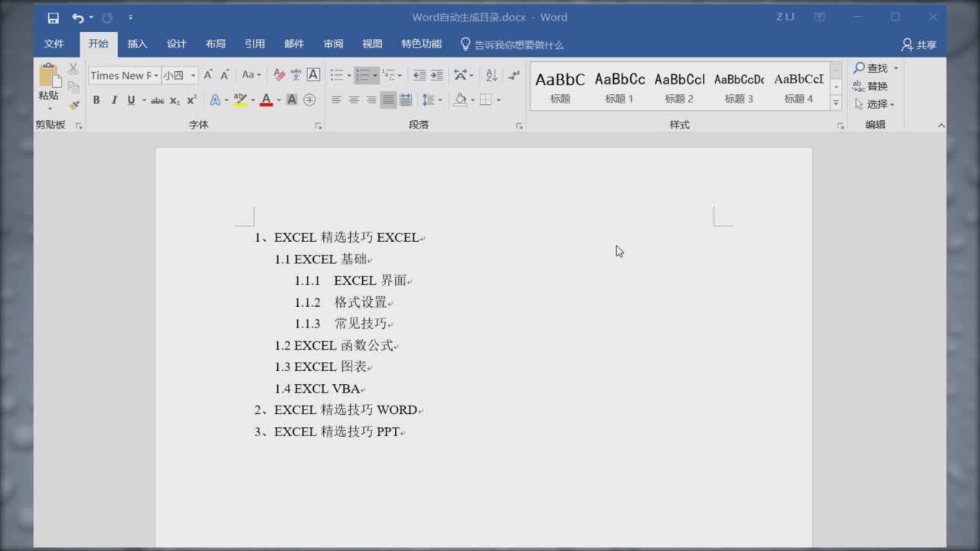The image size is (980, 551).
Task: Toggle justify alignment
Action: pos(388,100)
